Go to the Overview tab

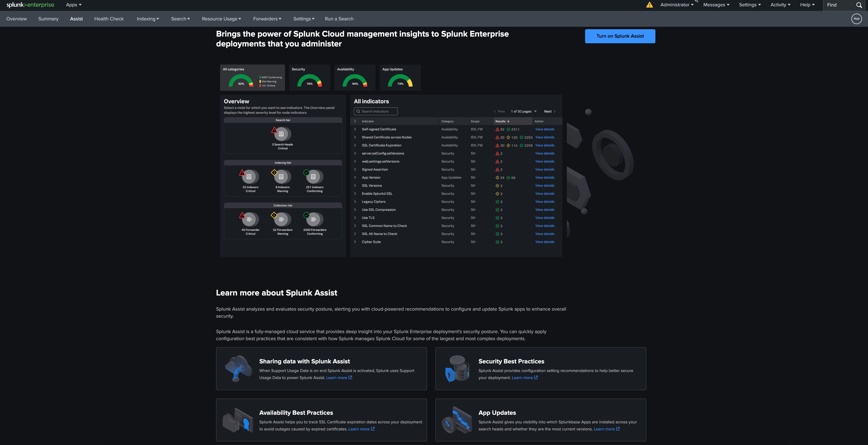point(17,19)
